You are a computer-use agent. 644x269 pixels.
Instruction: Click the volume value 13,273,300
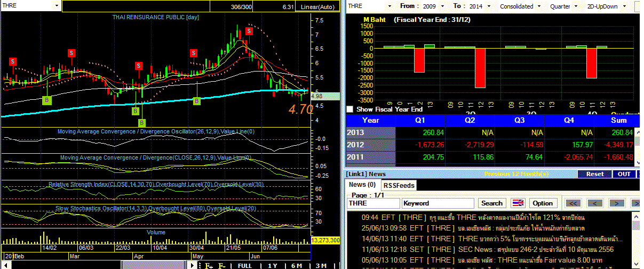pos(325,240)
